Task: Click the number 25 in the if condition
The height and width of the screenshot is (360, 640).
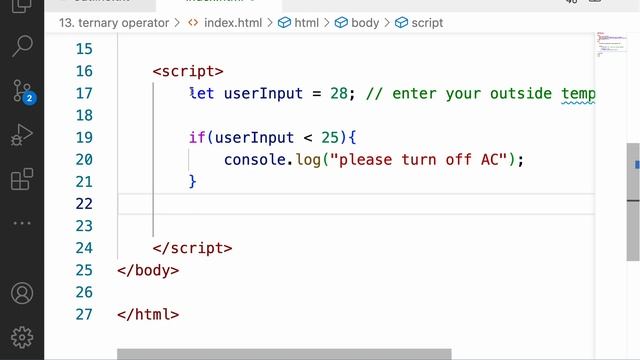Action: click(x=330, y=138)
